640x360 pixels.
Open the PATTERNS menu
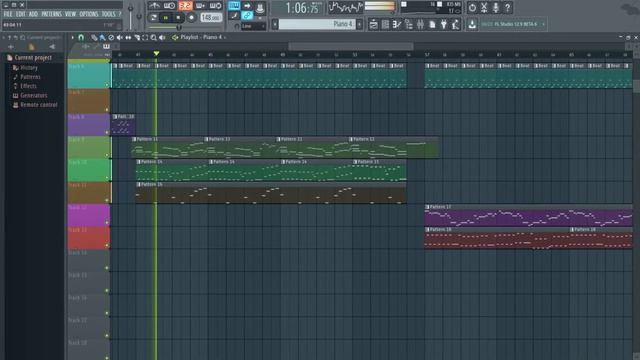pyautogui.click(x=51, y=14)
